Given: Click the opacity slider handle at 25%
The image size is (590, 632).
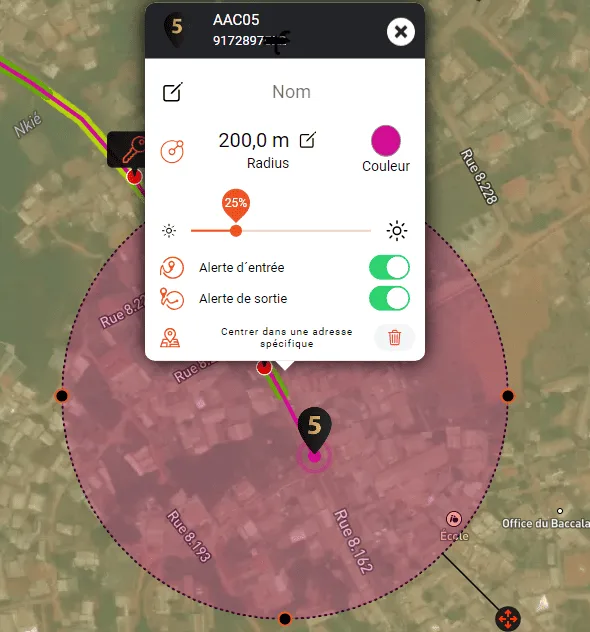Looking at the screenshot, I should tap(236, 231).
